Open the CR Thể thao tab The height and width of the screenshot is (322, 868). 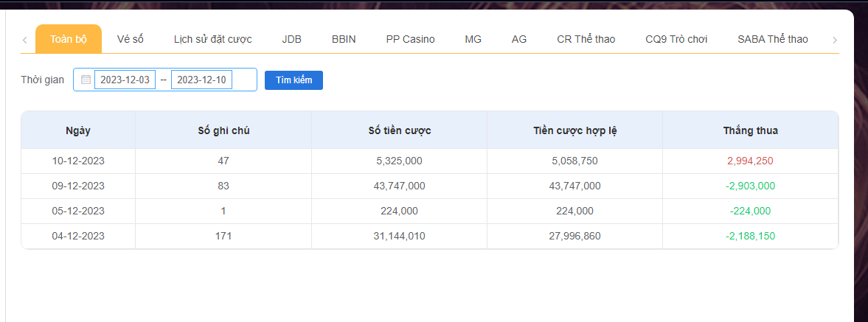pyautogui.click(x=586, y=39)
